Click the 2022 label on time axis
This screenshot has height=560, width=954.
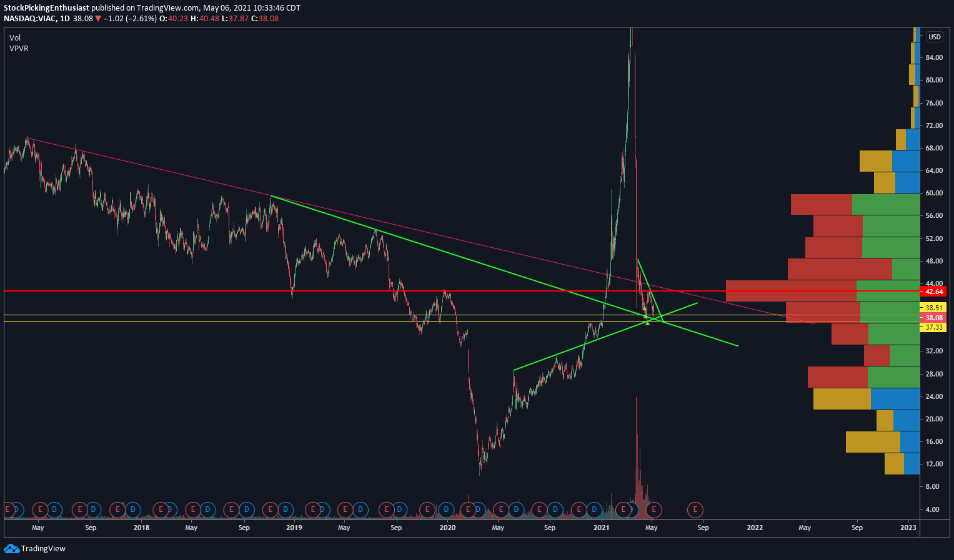tap(755, 528)
